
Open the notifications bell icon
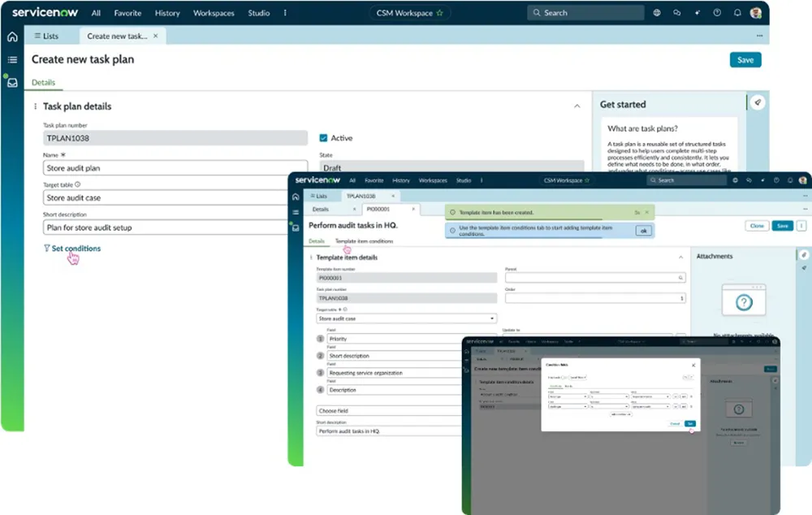(736, 13)
